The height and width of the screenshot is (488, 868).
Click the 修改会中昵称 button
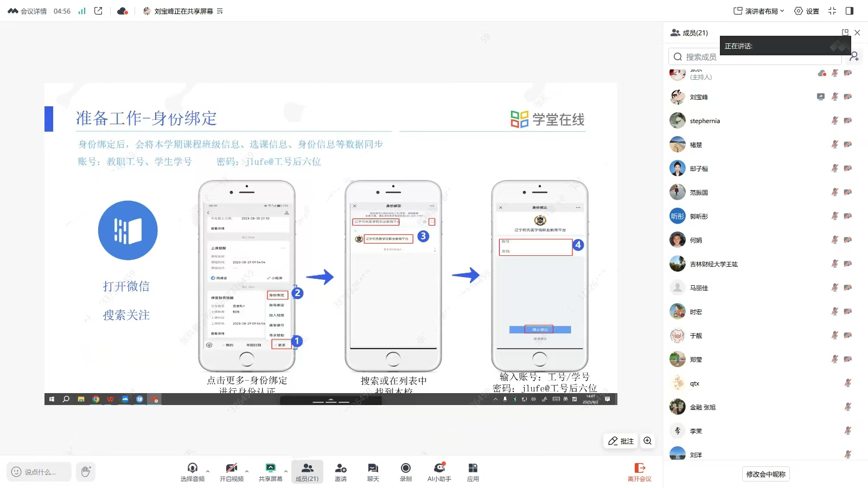(x=765, y=474)
